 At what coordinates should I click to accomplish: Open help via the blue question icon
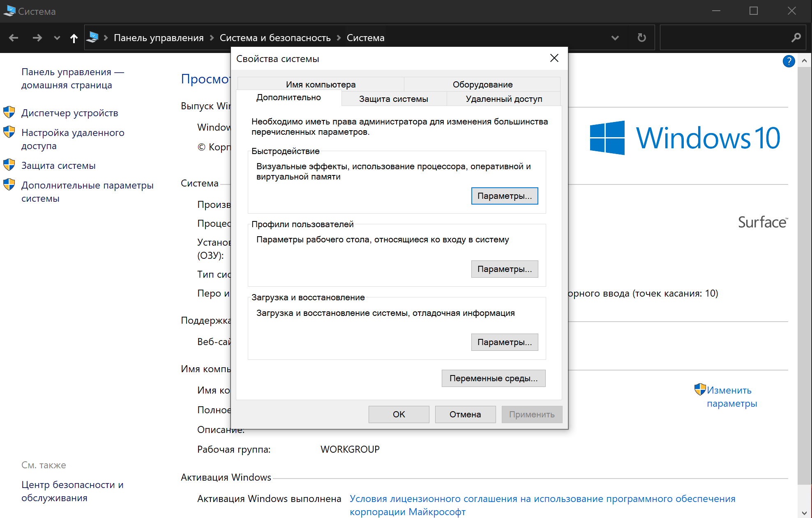click(x=789, y=61)
